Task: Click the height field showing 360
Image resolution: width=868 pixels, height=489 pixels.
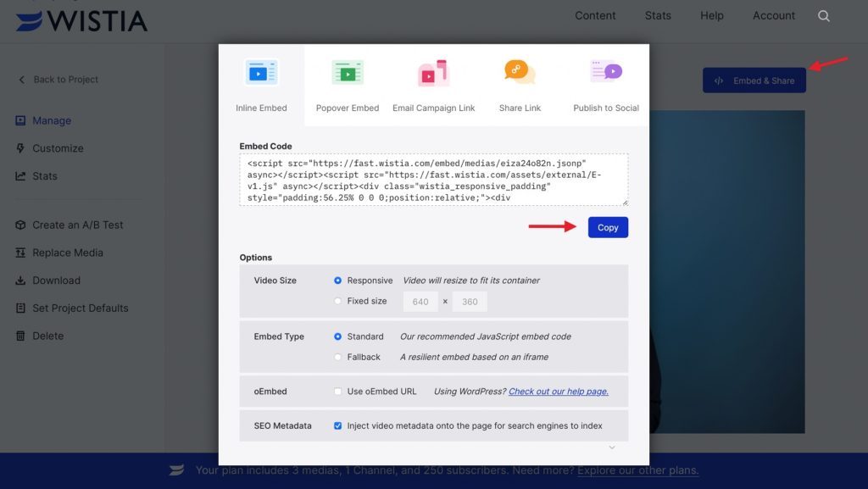Action: tap(470, 302)
